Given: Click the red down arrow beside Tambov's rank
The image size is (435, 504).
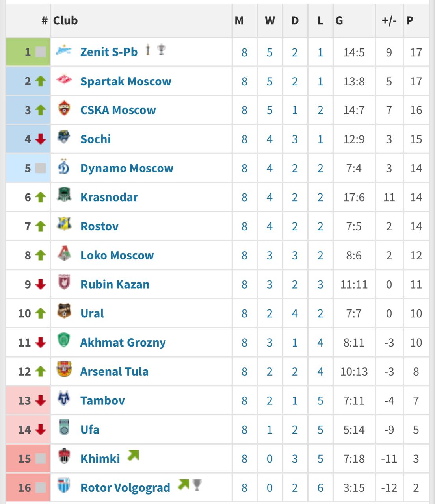Looking at the screenshot, I should tap(40, 400).
